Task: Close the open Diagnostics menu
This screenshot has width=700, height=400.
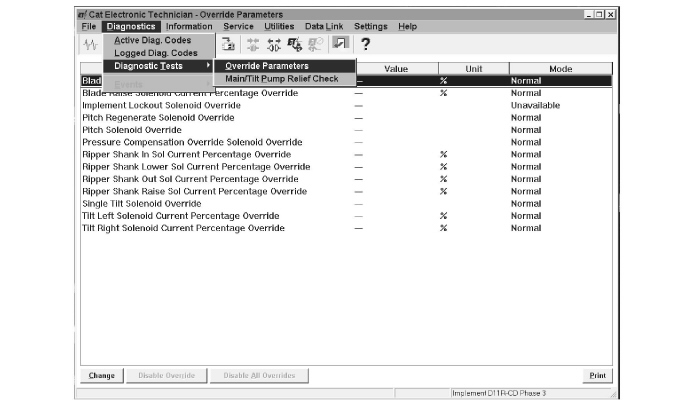Action: coord(131,26)
